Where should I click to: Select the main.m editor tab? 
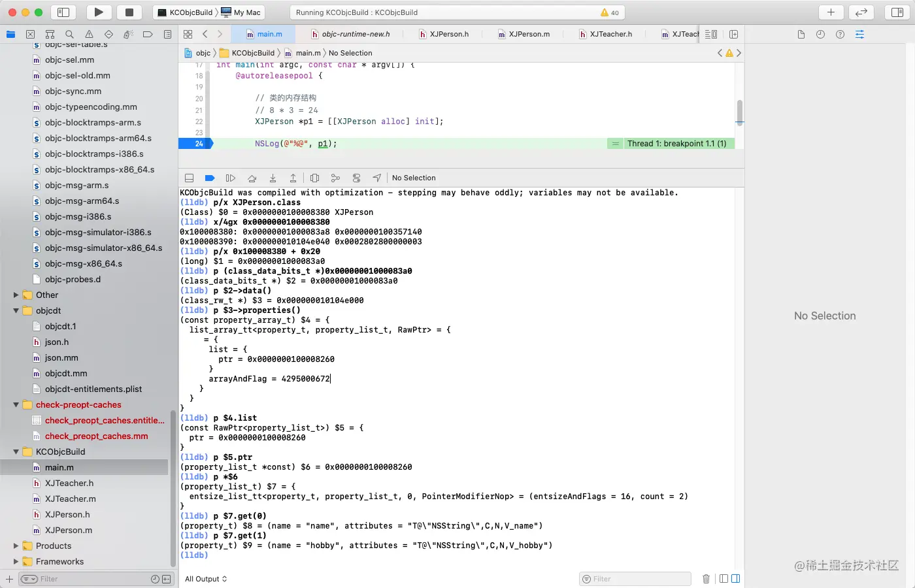pyautogui.click(x=265, y=34)
